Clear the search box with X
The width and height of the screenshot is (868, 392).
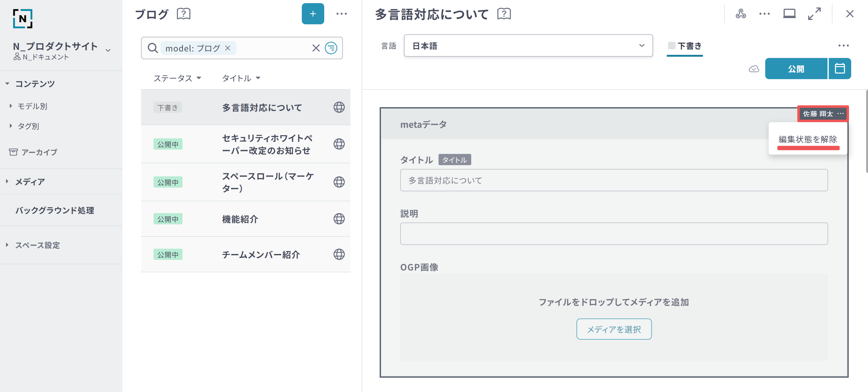315,48
